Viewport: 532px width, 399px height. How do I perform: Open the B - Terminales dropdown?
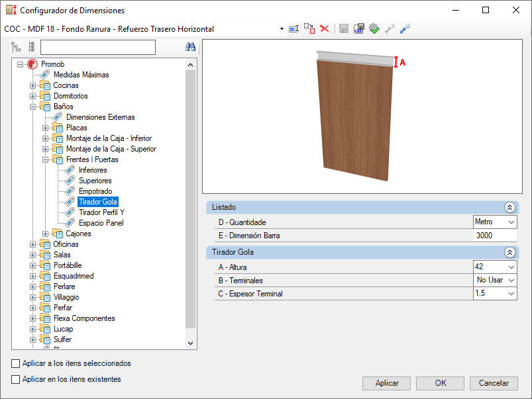pyautogui.click(x=511, y=281)
